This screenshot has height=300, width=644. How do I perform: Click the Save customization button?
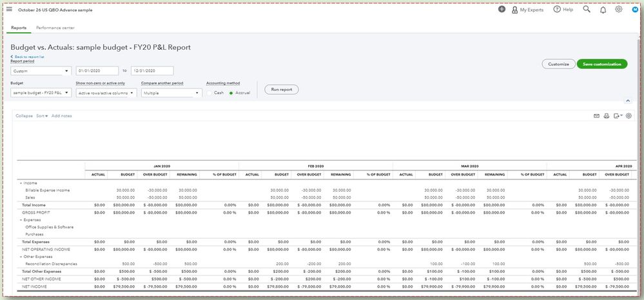[601, 64]
